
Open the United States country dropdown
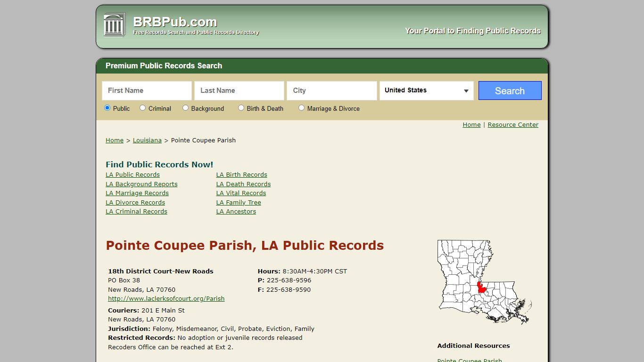pyautogui.click(x=426, y=90)
